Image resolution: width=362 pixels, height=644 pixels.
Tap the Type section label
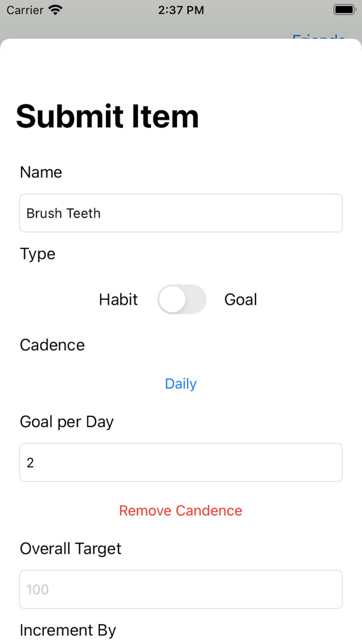coord(37,254)
